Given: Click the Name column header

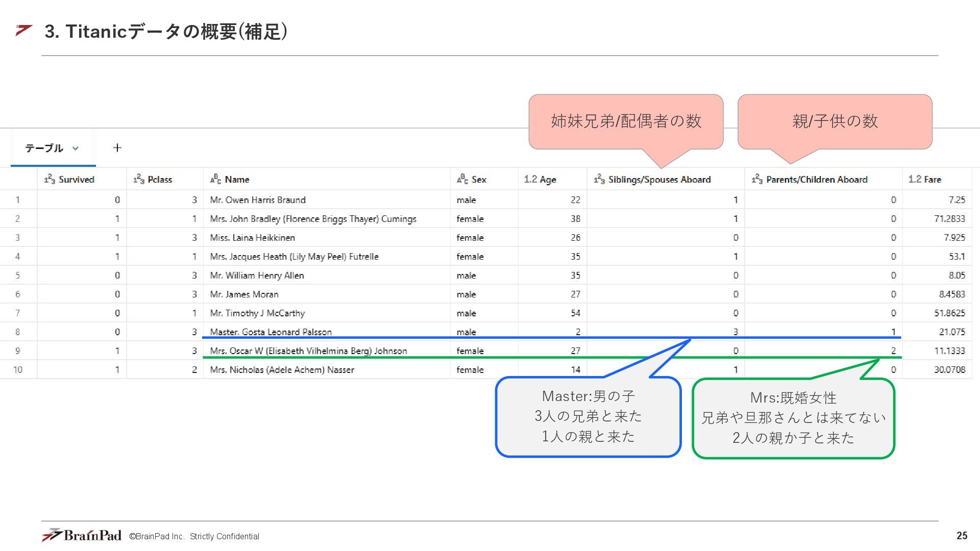Looking at the screenshot, I should click(x=237, y=180).
